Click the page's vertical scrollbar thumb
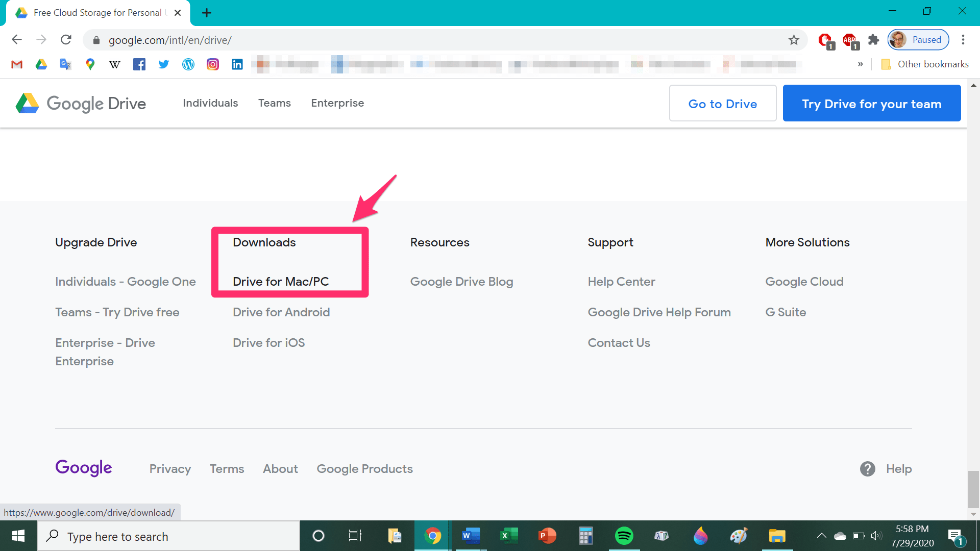Viewport: 980px width, 551px height. pos(973,489)
